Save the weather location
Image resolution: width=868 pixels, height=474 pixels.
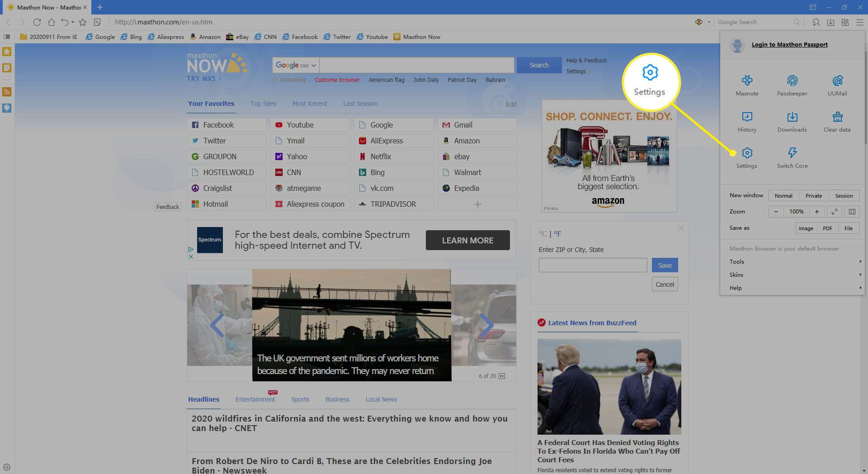[x=665, y=265]
